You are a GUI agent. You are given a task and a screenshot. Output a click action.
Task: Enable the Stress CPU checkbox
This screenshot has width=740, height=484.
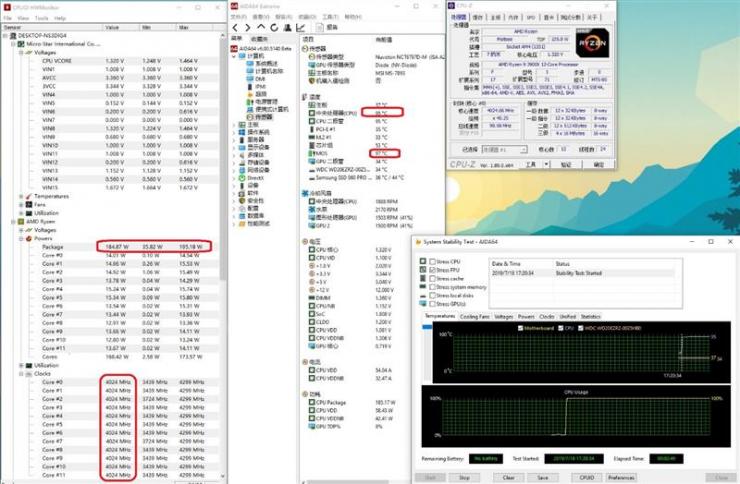[x=432, y=261]
